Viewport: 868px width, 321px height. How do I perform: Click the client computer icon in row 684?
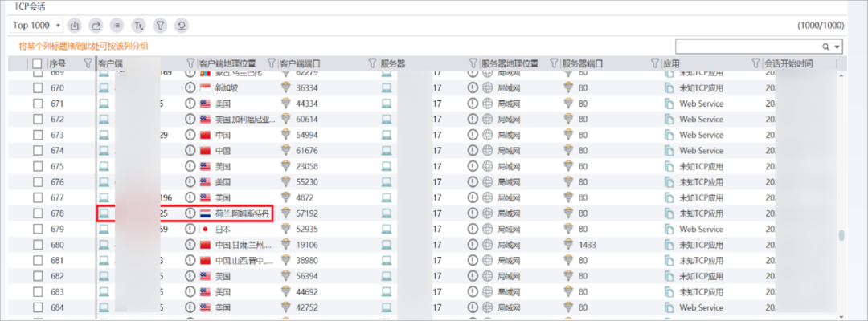(x=104, y=307)
